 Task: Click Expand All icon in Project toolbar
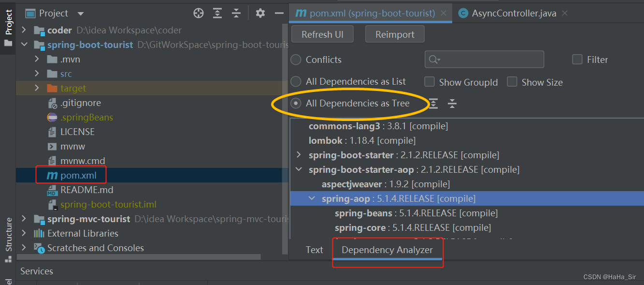coord(217,13)
